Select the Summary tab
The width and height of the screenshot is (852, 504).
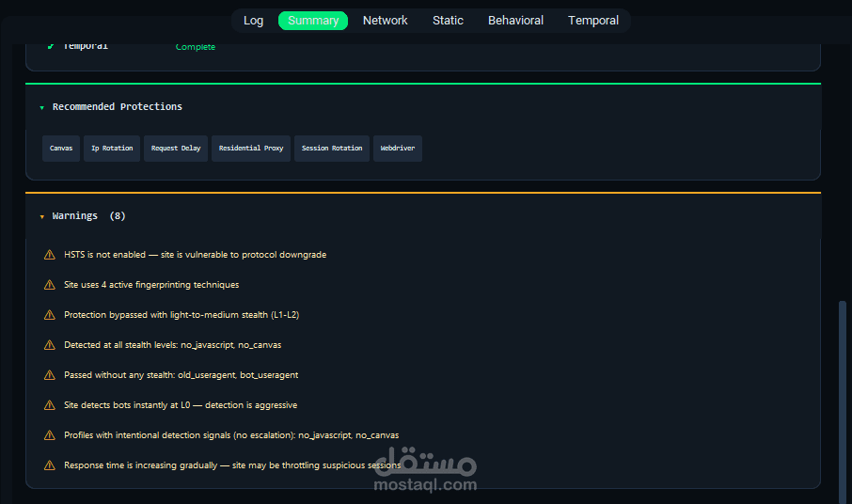coord(313,21)
